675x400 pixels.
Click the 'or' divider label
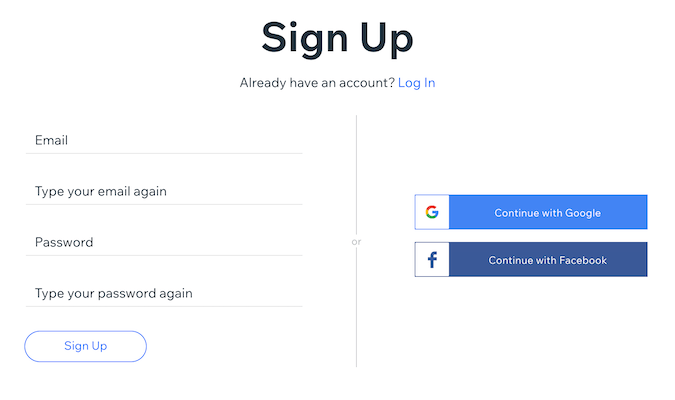356,242
